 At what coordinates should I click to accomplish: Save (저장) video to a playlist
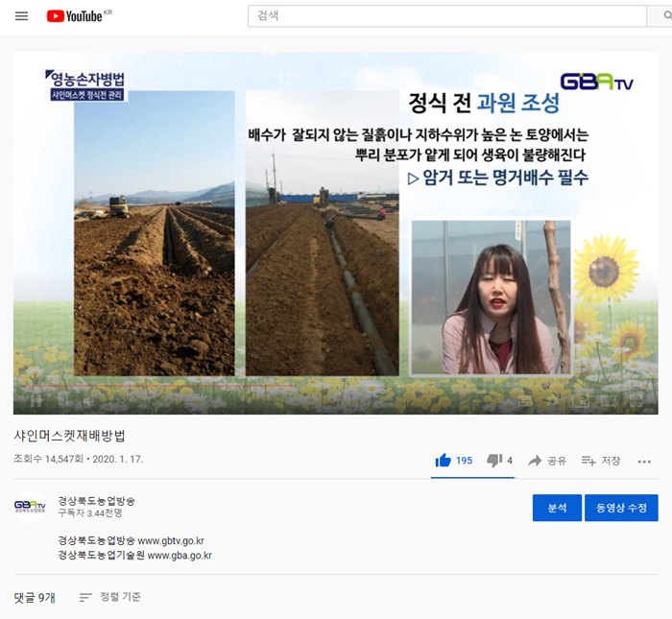tap(601, 461)
